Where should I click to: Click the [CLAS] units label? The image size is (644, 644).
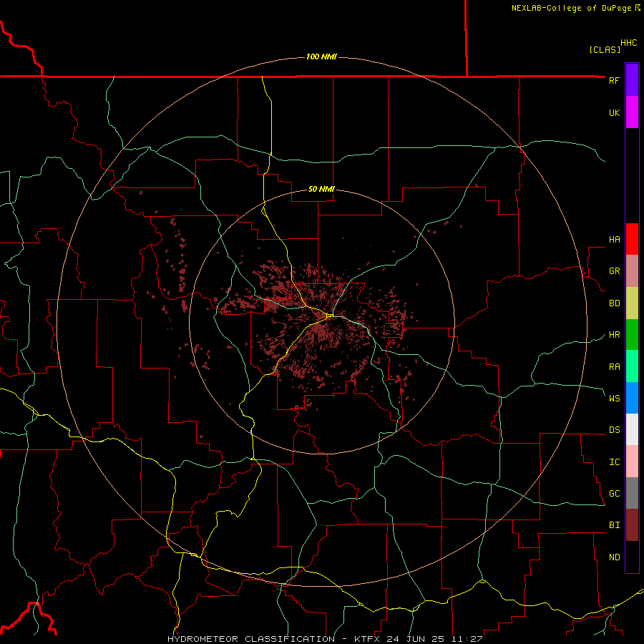[x=605, y=49]
